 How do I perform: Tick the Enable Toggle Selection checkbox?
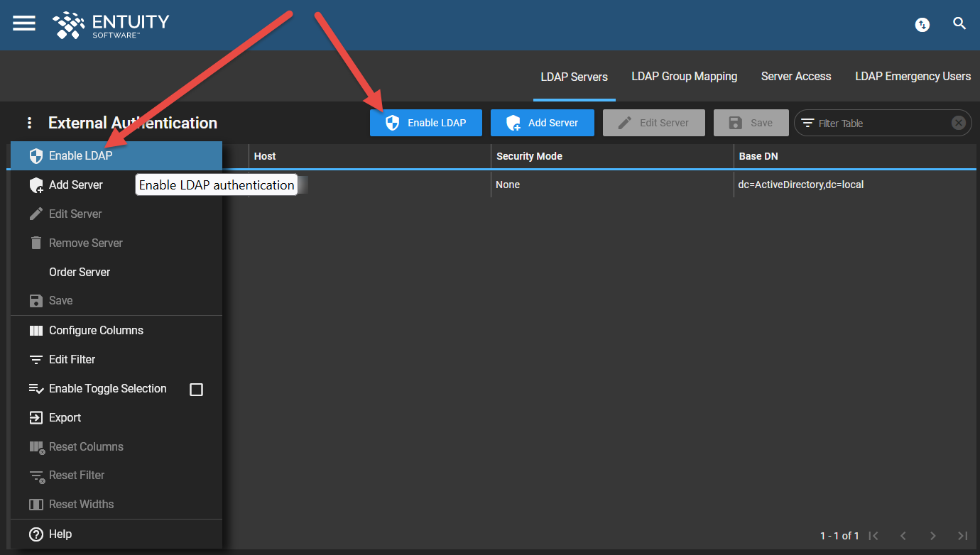197,390
